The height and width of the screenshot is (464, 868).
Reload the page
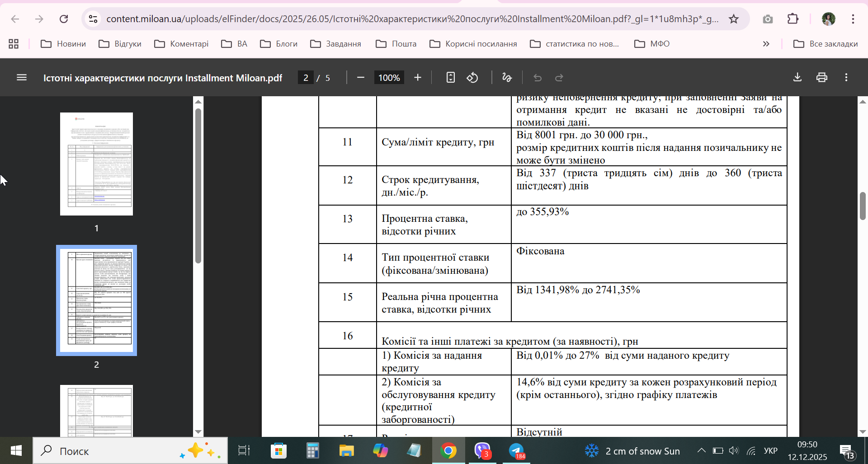click(64, 19)
